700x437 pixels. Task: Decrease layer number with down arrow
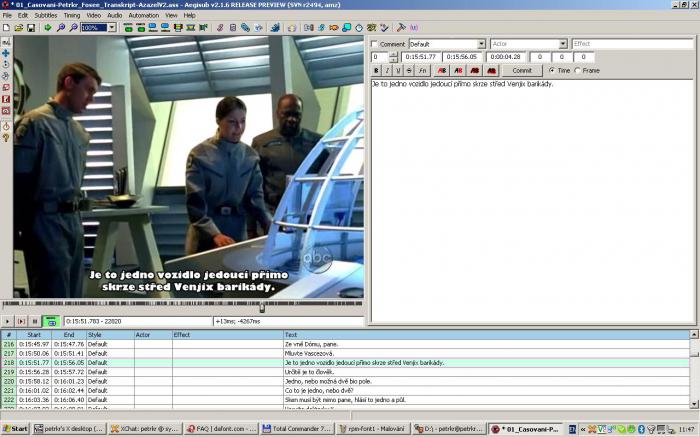click(x=393, y=59)
